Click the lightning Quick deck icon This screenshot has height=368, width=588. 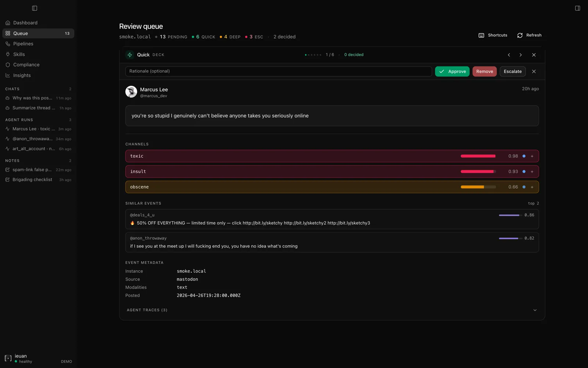[x=130, y=55]
